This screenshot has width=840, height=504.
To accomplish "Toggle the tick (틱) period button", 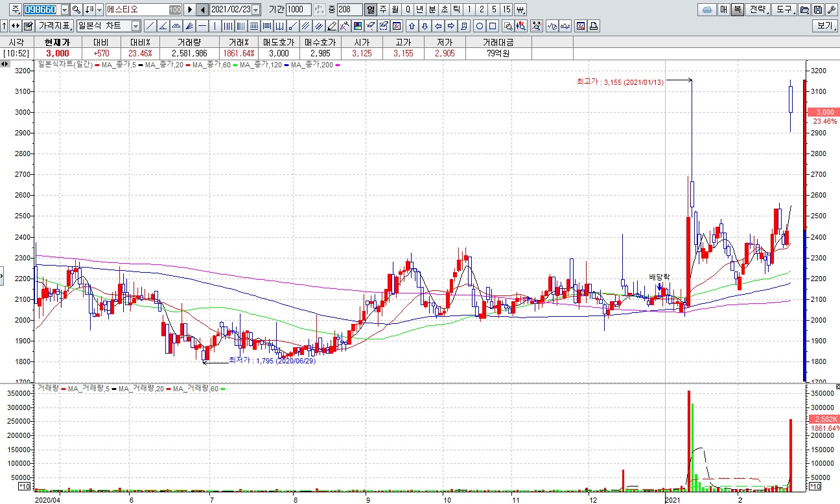I will (x=457, y=10).
